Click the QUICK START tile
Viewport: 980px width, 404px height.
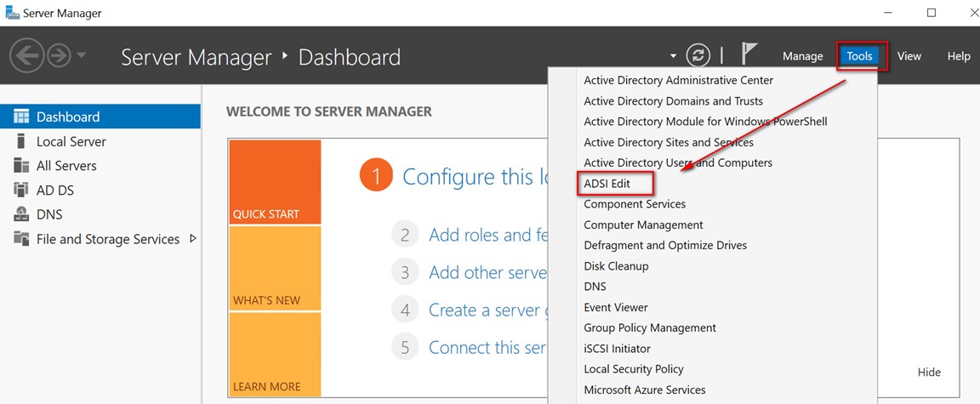coord(275,182)
